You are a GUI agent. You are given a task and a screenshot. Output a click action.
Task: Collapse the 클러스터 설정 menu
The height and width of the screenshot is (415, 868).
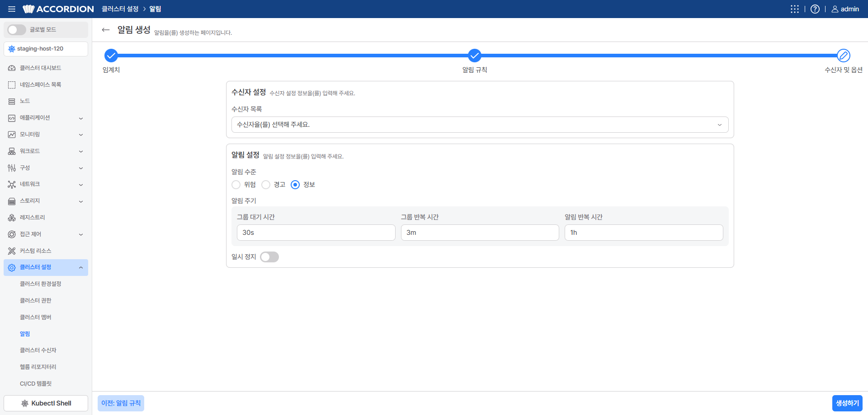tap(46, 267)
